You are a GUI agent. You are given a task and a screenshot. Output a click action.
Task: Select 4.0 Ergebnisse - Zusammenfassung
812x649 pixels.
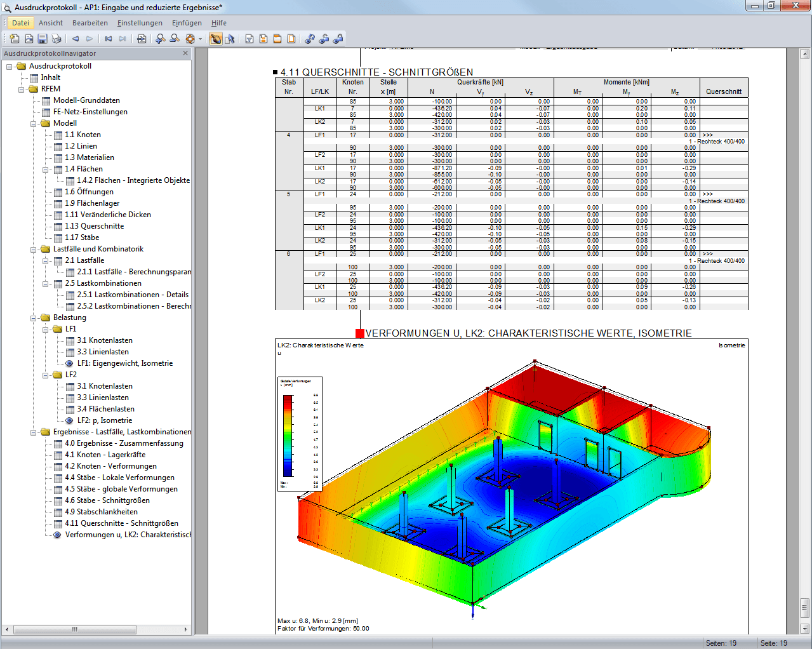124,443
